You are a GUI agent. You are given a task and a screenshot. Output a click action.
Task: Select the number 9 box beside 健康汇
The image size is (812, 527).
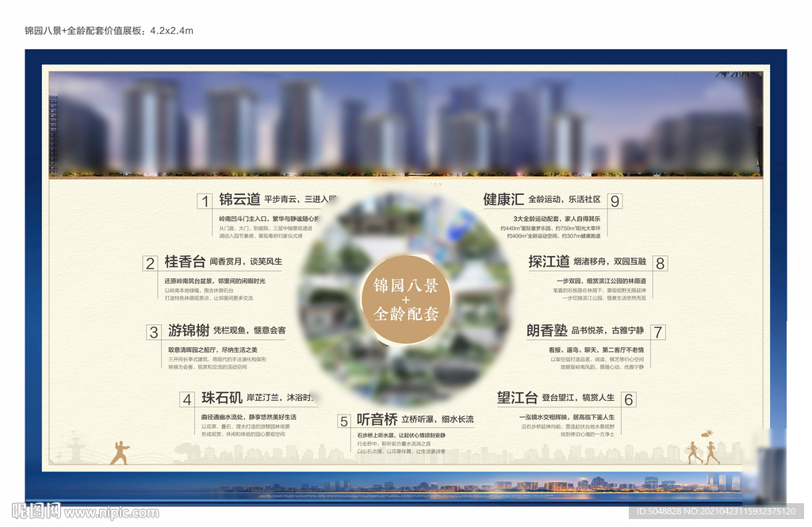pyautogui.click(x=615, y=200)
